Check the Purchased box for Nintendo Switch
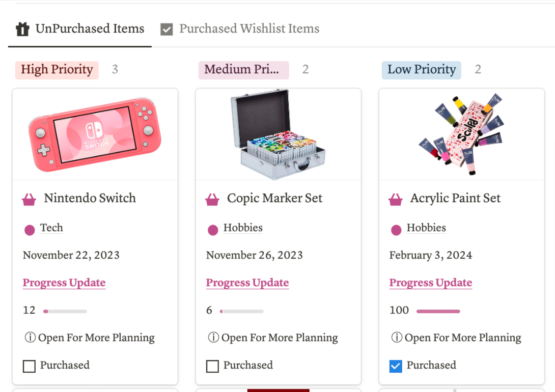This screenshot has width=555, height=392. pyautogui.click(x=30, y=366)
